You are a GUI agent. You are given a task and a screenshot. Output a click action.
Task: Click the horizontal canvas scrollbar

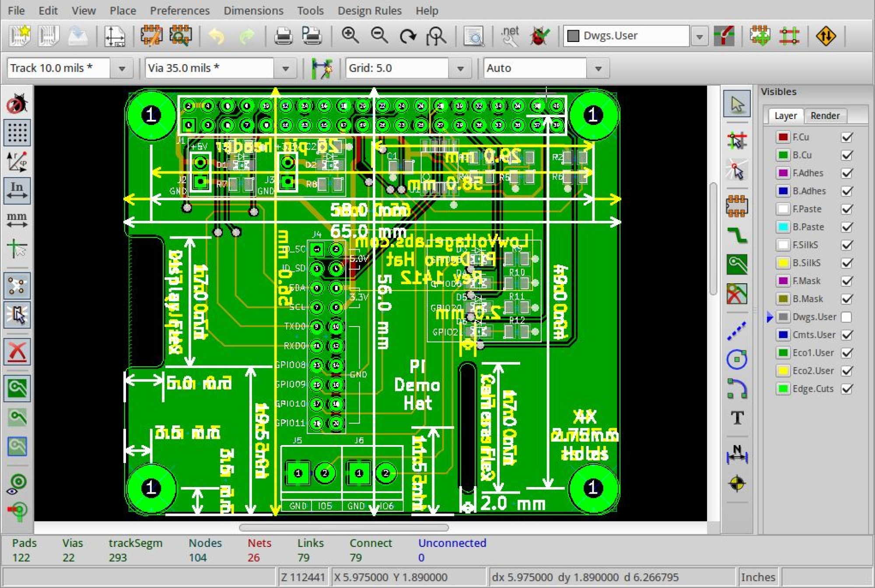click(344, 528)
